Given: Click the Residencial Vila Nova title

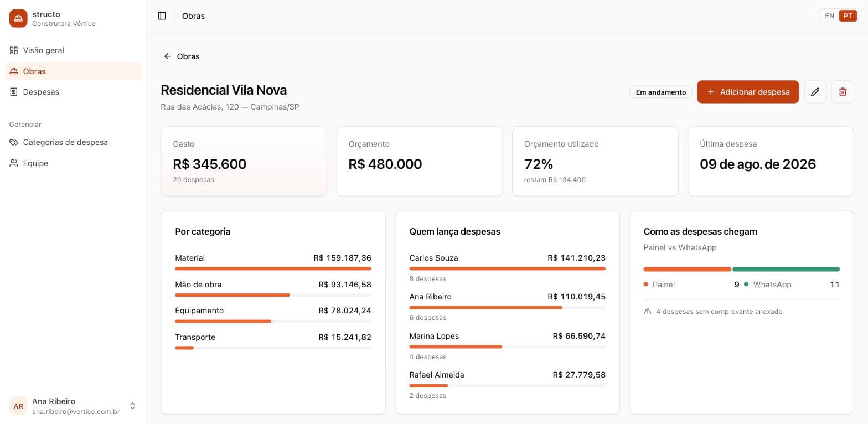Looking at the screenshot, I should click(224, 90).
